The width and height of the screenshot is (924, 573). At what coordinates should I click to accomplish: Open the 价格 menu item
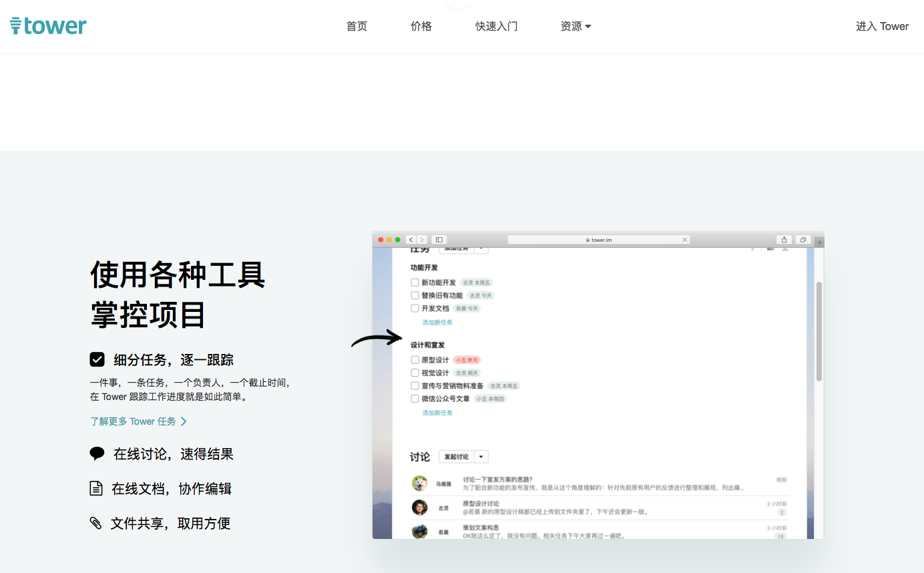pyautogui.click(x=421, y=26)
